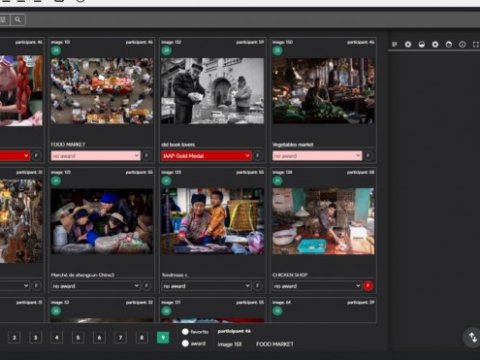The width and height of the screenshot is (480, 360).
Task: Toggle round favorite button beside FOOD MARKET award dropdown
Action: coord(146,156)
